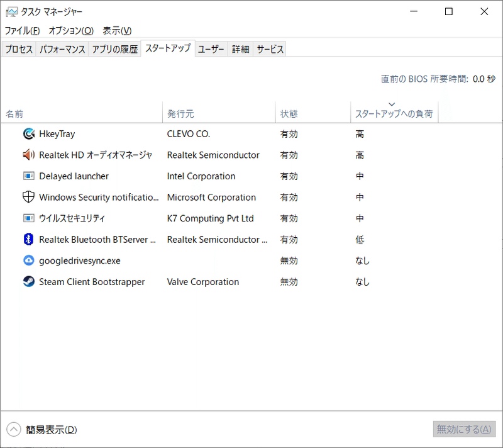Click publisher Valve Corporation
503x448 pixels.
203,282
